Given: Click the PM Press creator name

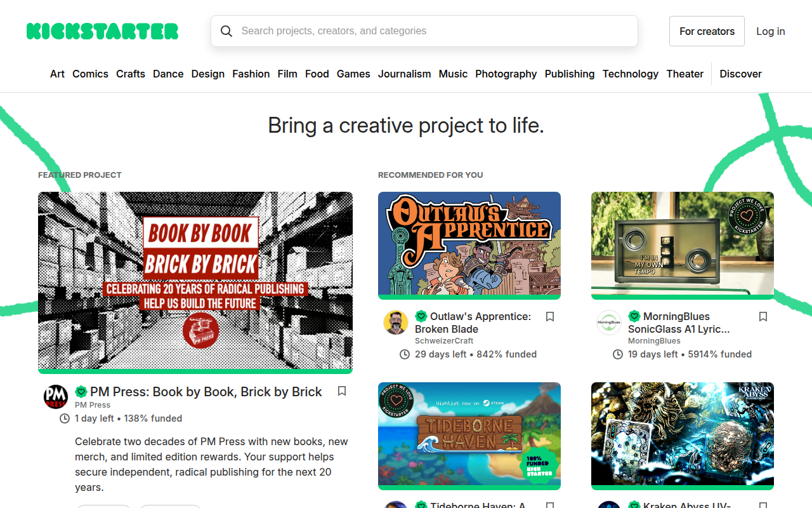Looking at the screenshot, I should [93, 405].
